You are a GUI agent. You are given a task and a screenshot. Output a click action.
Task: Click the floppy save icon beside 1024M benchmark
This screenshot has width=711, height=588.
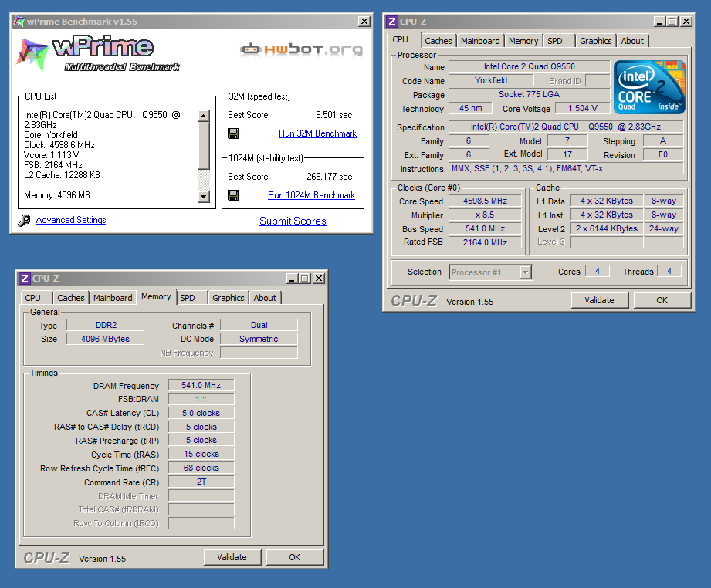tap(233, 195)
